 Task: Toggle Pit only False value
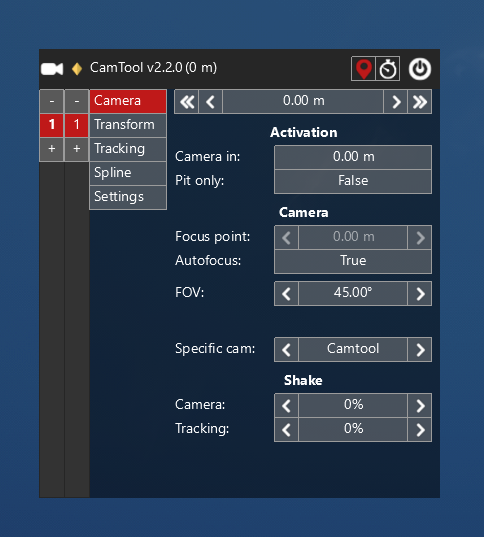click(353, 182)
